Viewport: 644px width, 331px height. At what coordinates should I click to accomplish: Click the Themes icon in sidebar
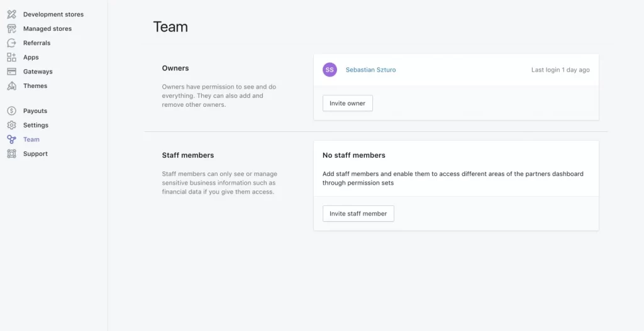click(x=11, y=86)
